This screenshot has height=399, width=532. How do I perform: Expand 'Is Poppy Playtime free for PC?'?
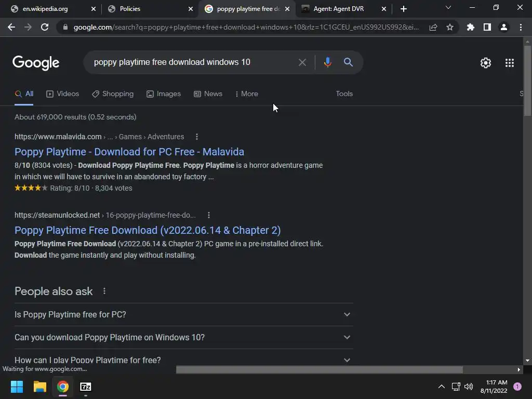pos(183,314)
